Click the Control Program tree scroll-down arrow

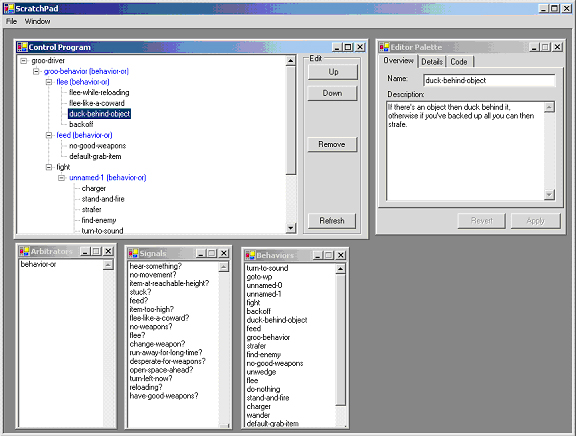click(x=291, y=228)
